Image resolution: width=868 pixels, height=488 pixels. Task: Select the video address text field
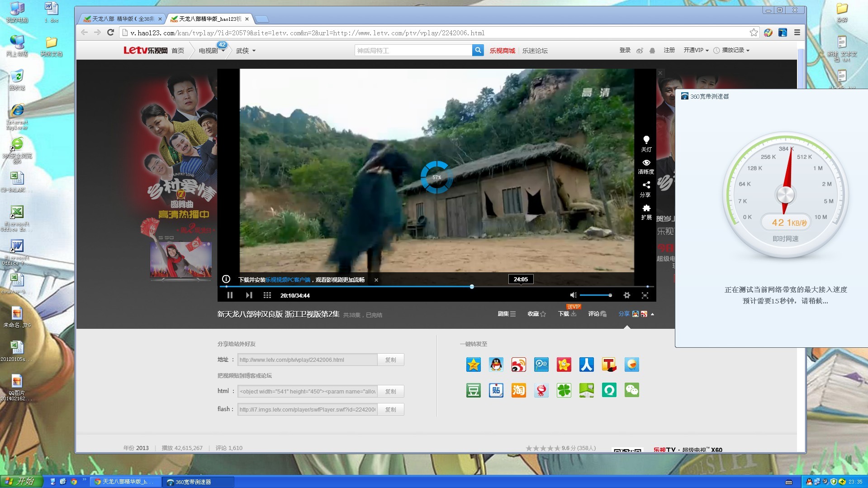pyautogui.click(x=308, y=360)
